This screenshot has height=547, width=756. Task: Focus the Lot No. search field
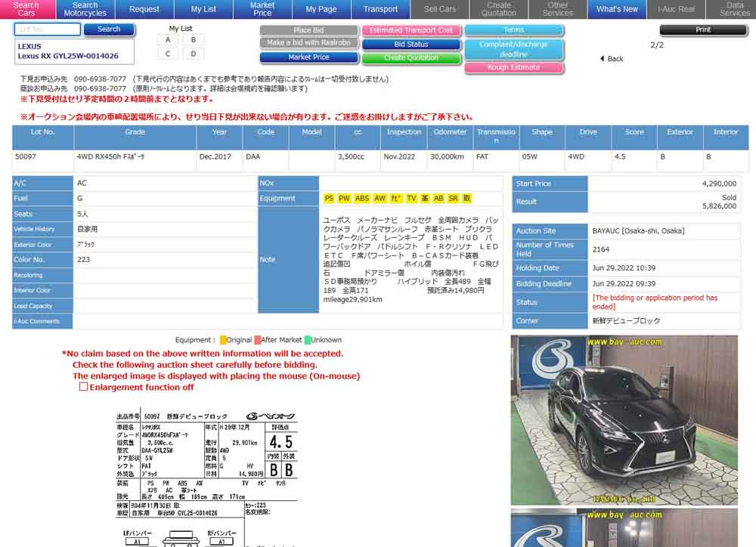click(x=47, y=29)
